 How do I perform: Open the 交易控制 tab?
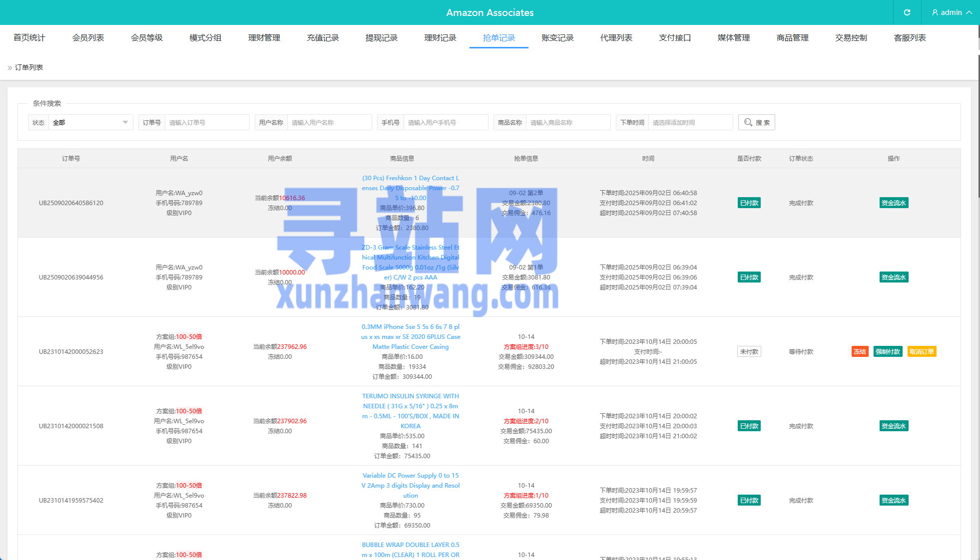pos(851,38)
